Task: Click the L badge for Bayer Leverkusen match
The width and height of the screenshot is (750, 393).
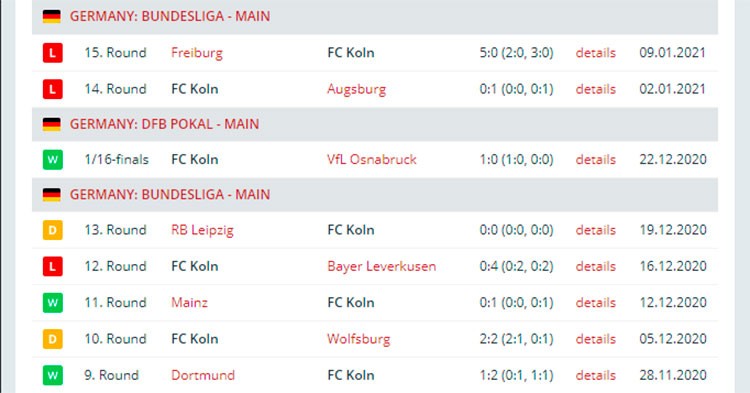Action: [x=53, y=266]
